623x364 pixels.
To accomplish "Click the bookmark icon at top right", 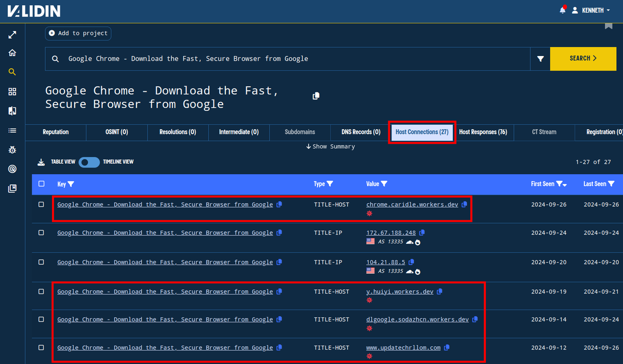I will pyautogui.click(x=608, y=26).
